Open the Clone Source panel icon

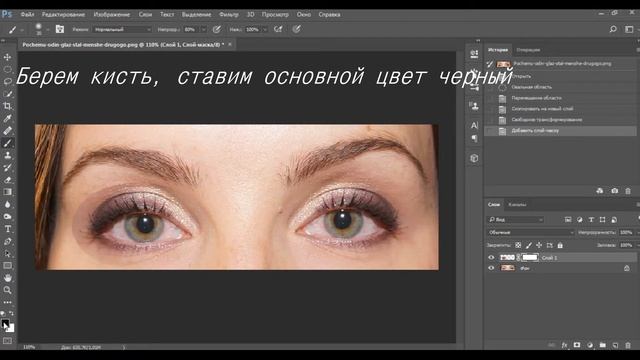[474, 106]
